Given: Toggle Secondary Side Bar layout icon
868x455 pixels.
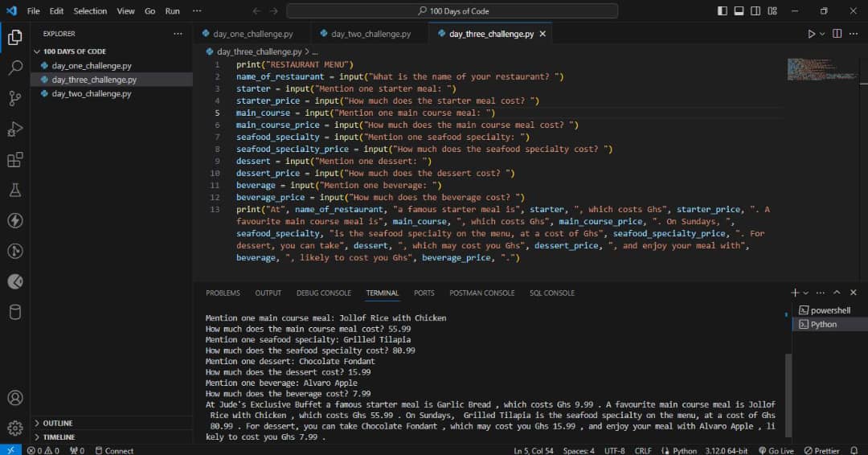Looking at the screenshot, I should click(x=755, y=10).
